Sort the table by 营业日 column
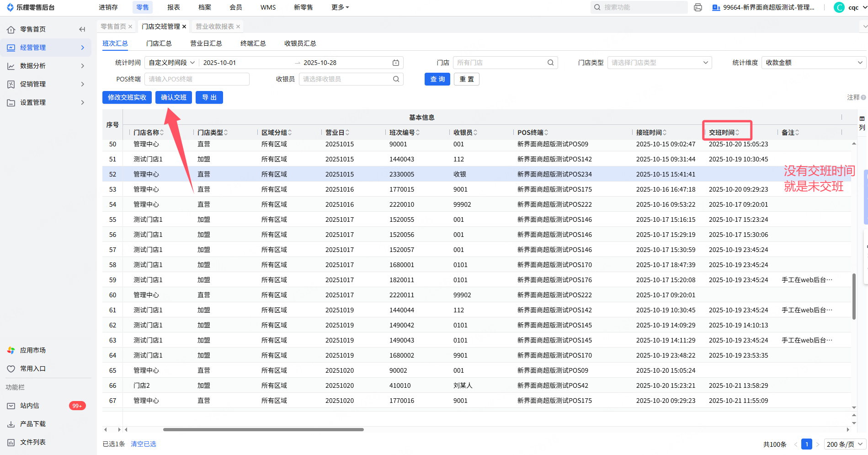Image resolution: width=868 pixels, height=455 pixels. [x=337, y=133]
